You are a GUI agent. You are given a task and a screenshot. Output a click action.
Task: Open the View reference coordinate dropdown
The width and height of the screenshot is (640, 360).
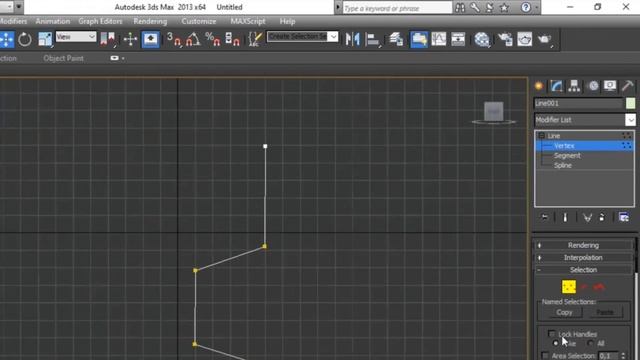click(x=76, y=37)
